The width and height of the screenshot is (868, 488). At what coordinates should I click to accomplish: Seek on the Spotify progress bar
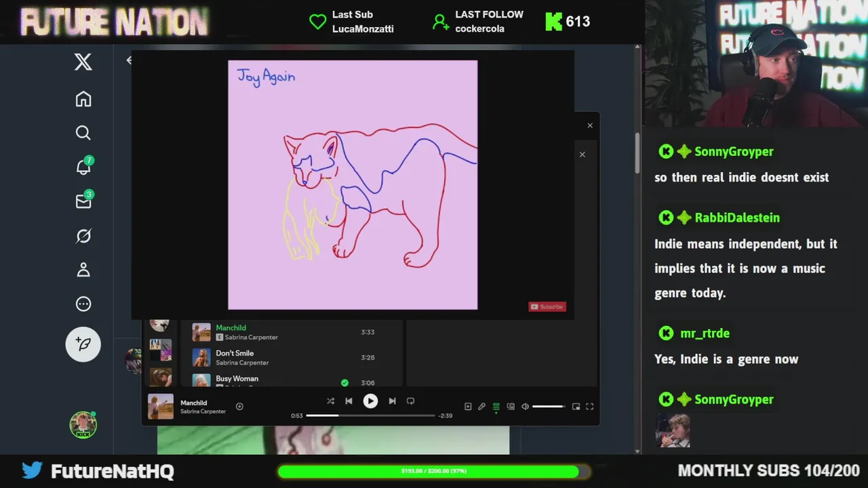point(370,415)
